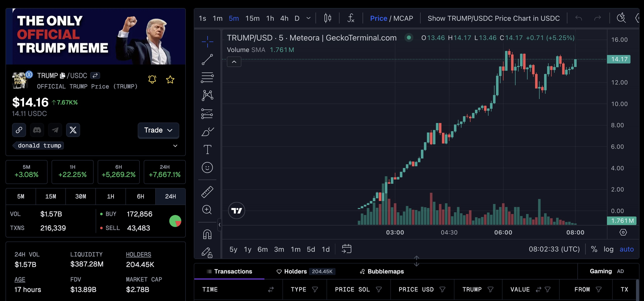Collapse the drawing toolbar side handle
The image size is (644, 301).
tap(220, 225)
